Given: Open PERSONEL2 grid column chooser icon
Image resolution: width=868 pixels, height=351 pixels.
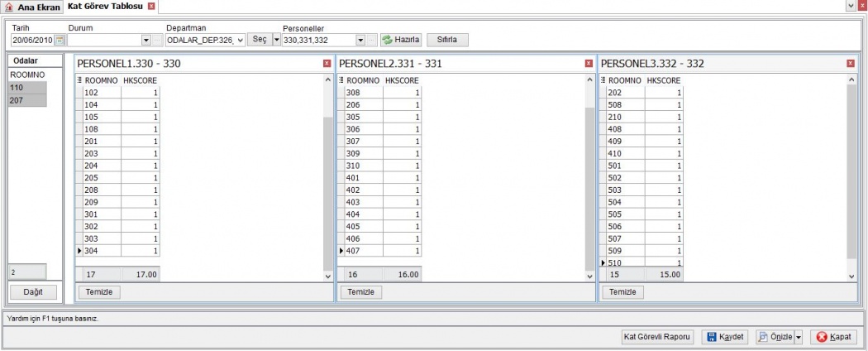Looking at the screenshot, I should 341,80.
